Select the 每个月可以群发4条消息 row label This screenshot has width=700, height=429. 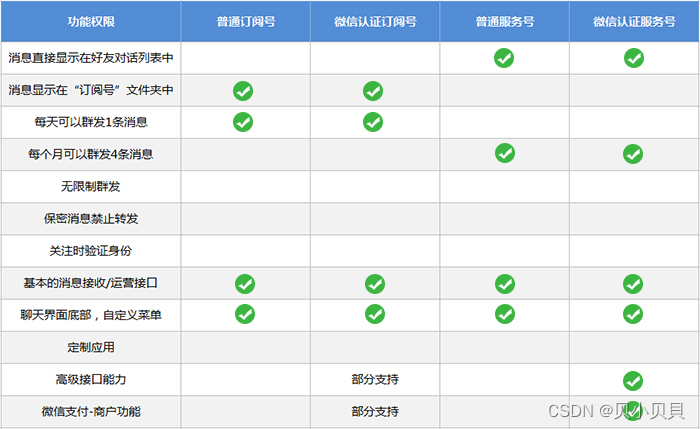coord(91,154)
